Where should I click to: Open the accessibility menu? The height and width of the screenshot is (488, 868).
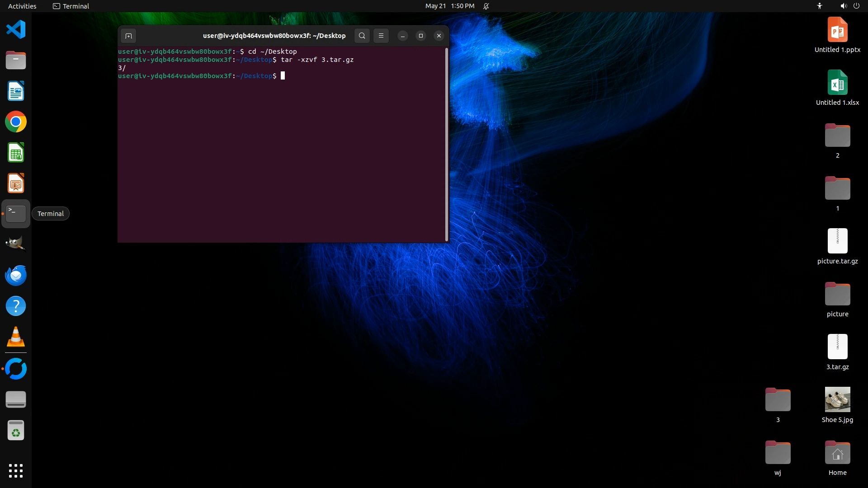point(819,6)
